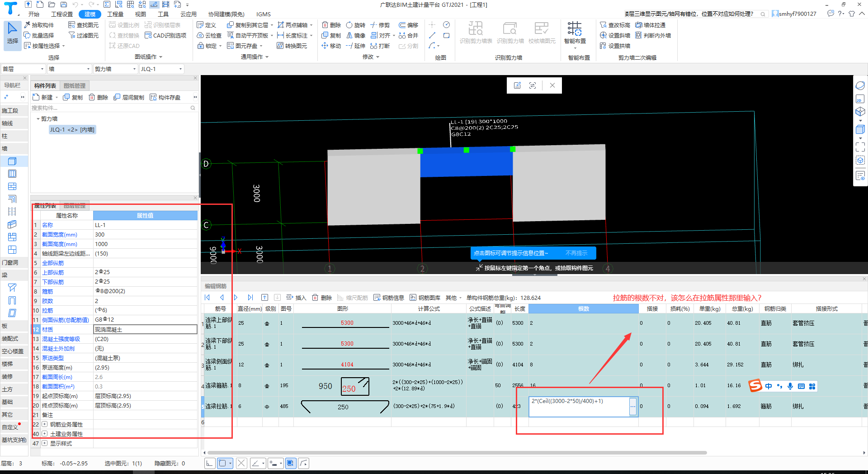The width and height of the screenshot is (868, 474).
Task: Click the rebar table horizontal scrollbar
Action: pyautogui.click(x=457, y=452)
